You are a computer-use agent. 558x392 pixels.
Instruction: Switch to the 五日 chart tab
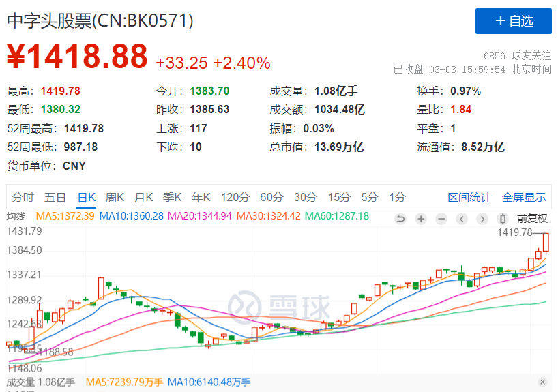click(55, 197)
